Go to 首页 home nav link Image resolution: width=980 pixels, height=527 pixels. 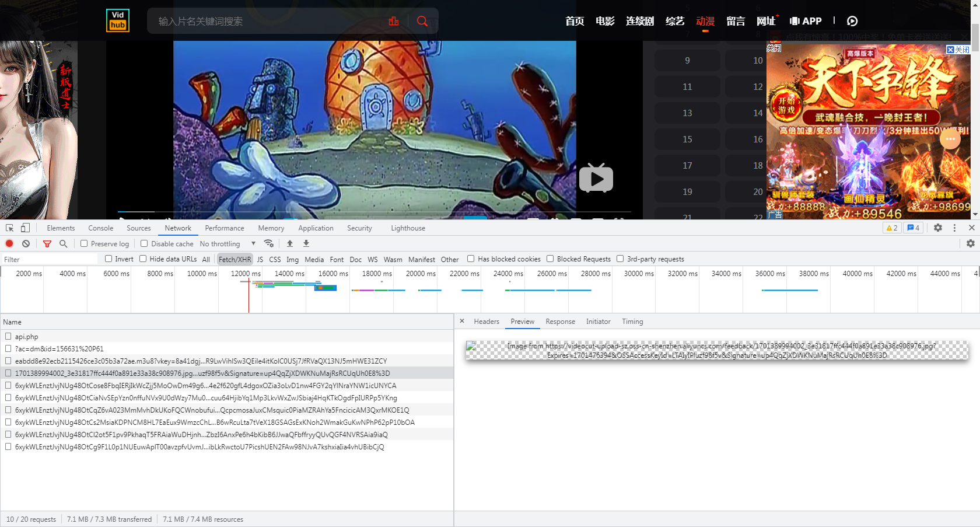pyautogui.click(x=575, y=21)
